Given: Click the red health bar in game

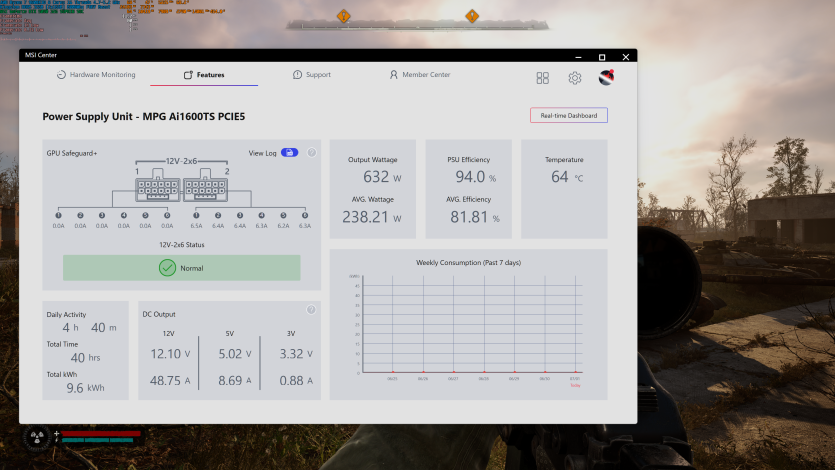Looking at the screenshot, I should [101, 434].
